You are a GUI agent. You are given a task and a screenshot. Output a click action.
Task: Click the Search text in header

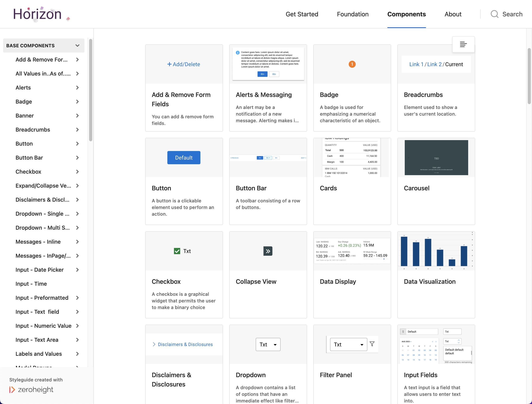(x=512, y=14)
